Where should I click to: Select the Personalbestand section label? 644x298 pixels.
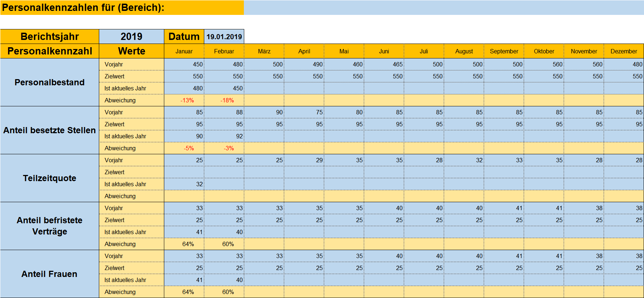49,82
